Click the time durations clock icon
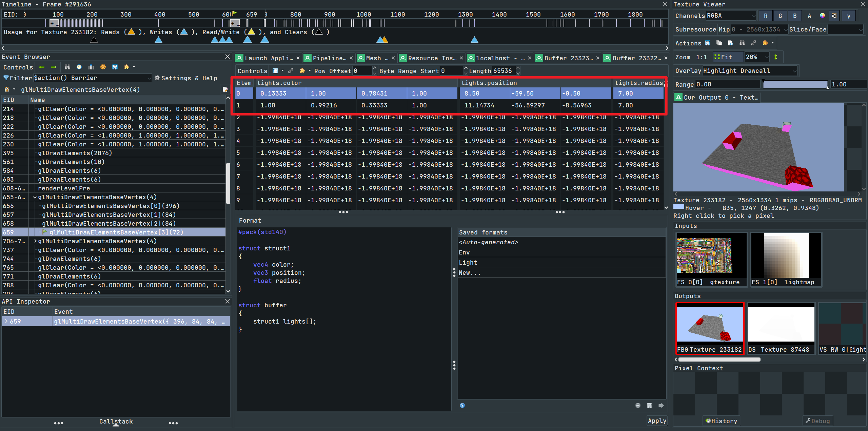 pyautogui.click(x=79, y=67)
